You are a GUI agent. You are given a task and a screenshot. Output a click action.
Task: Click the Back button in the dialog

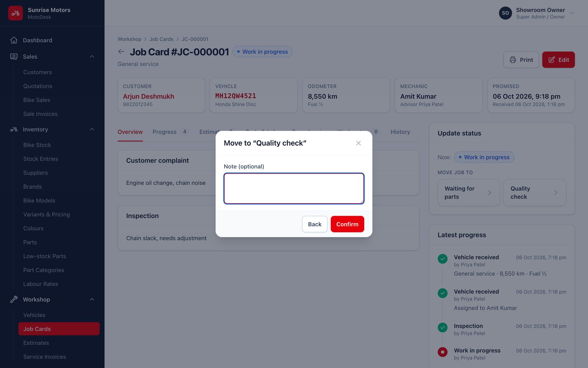tap(315, 224)
